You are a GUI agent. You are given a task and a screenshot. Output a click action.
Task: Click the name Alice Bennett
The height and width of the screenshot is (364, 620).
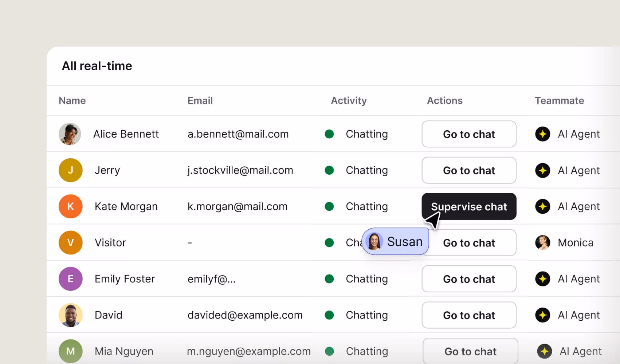[126, 134]
